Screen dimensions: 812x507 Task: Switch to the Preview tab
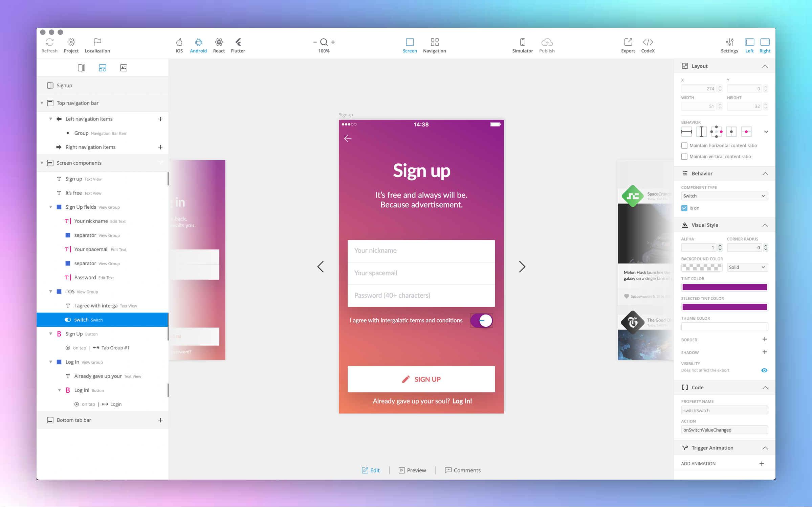(x=412, y=470)
